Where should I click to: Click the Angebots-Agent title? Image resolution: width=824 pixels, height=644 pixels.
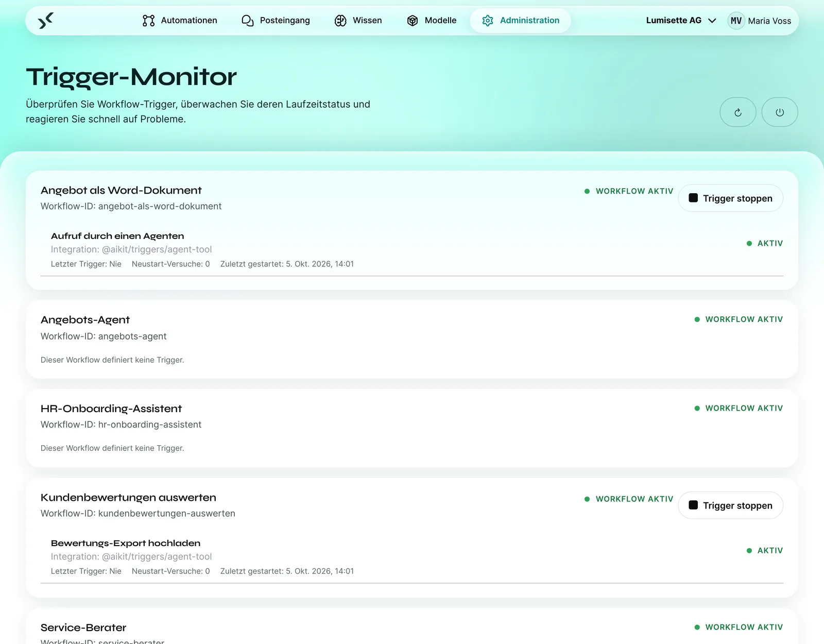coord(85,320)
